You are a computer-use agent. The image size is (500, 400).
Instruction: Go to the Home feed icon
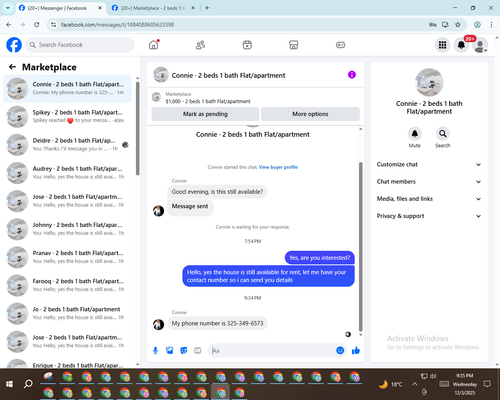154,45
